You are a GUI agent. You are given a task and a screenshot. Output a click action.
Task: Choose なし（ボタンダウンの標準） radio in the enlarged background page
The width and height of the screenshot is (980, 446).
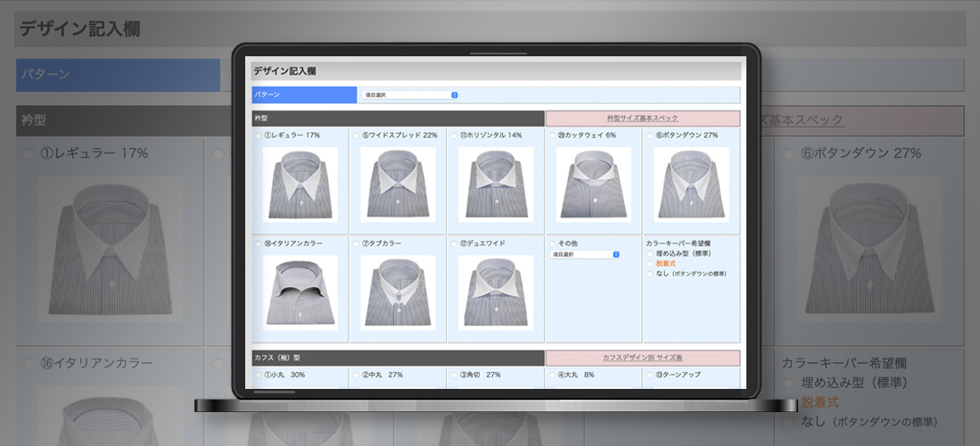(x=789, y=422)
